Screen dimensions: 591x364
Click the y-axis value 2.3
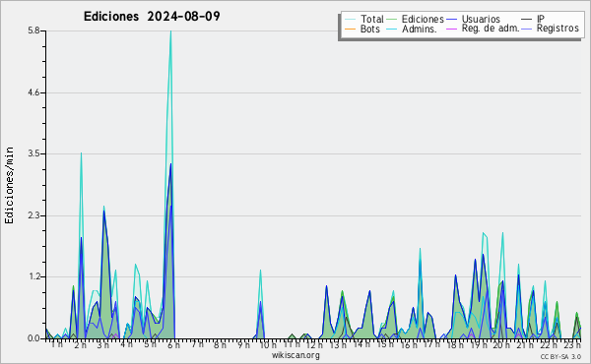pyautogui.click(x=33, y=215)
